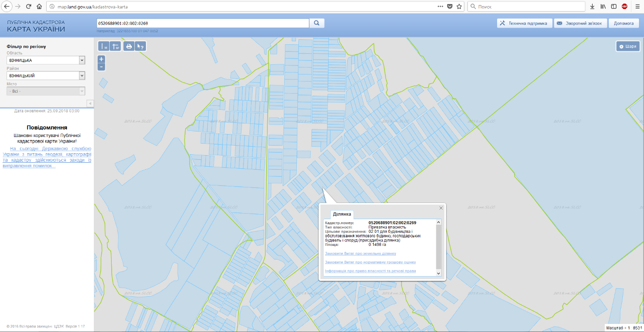Screen dimensions: 644x332
Task: Select the area measurement tool (M²)
Action: click(115, 46)
